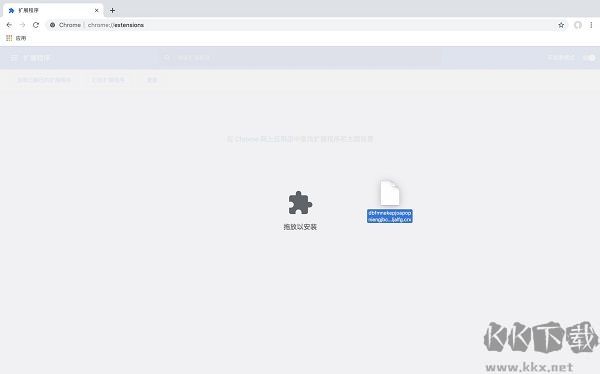Close the 扩展程序 tab
Screen dimensions: 600x374
[x=96, y=10]
